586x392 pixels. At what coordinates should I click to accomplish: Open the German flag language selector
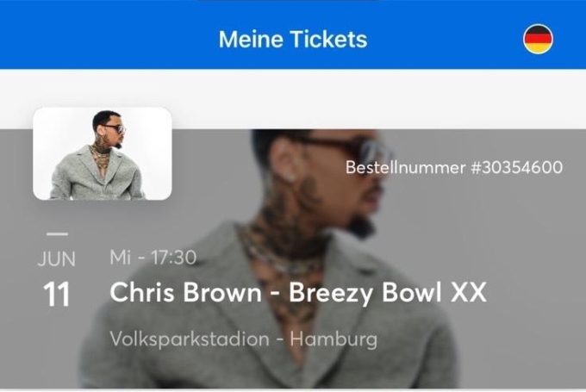538,40
